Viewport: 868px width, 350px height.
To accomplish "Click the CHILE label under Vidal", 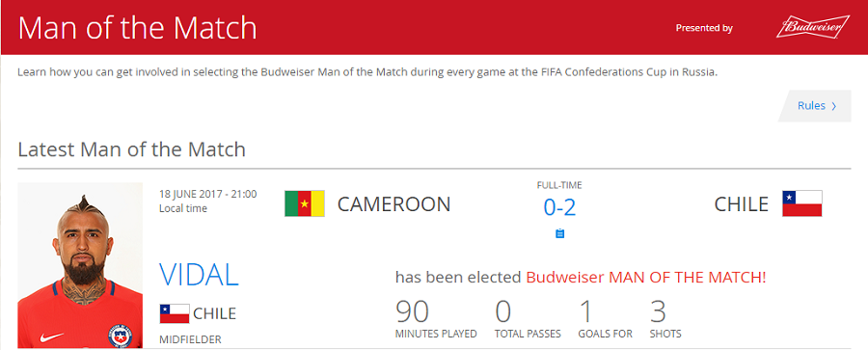I will [x=214, y=313].
